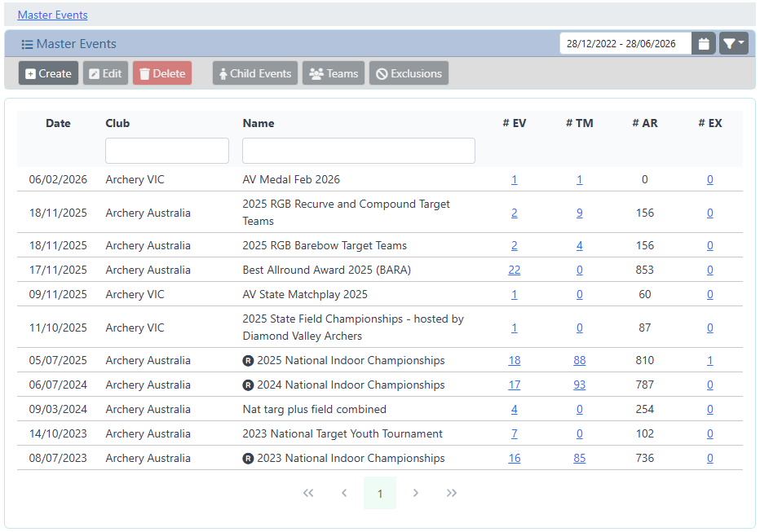Open the Teams button

pos(334,73)
